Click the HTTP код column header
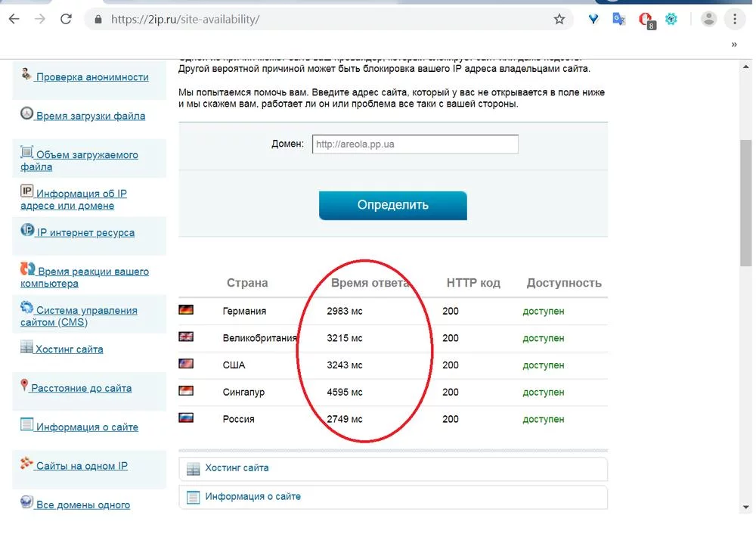Image resolution: width=756 pixels, height=537 pixels. point(473,283)
